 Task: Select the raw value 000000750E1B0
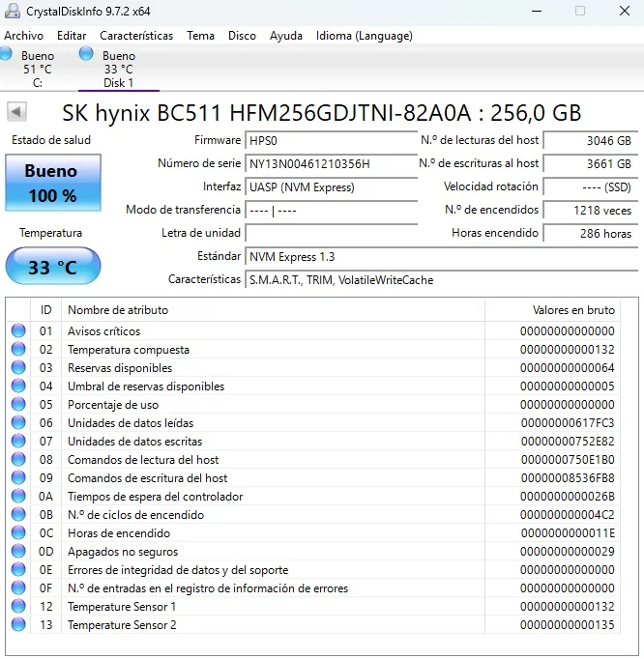pos(568,460)
